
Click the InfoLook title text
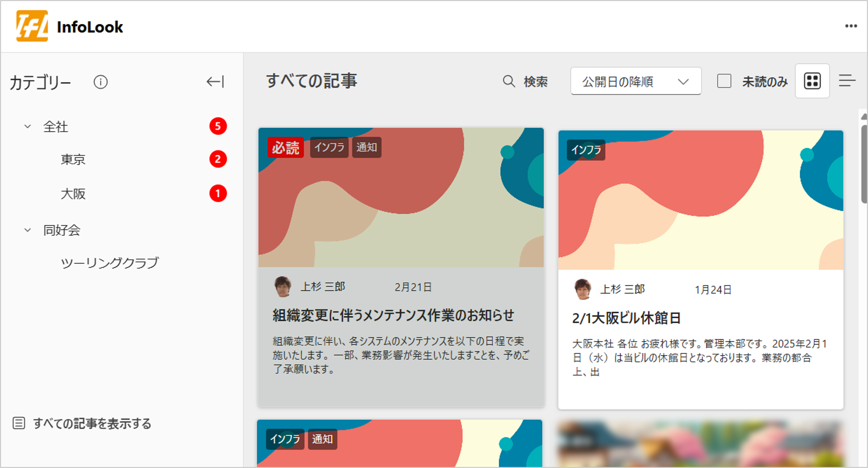90,27
